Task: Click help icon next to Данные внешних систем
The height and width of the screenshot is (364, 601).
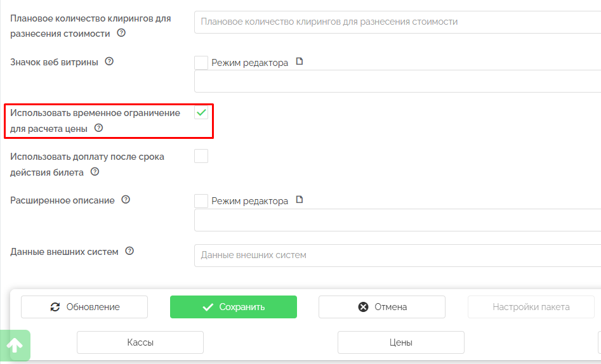Action: [x=129, y=251]
